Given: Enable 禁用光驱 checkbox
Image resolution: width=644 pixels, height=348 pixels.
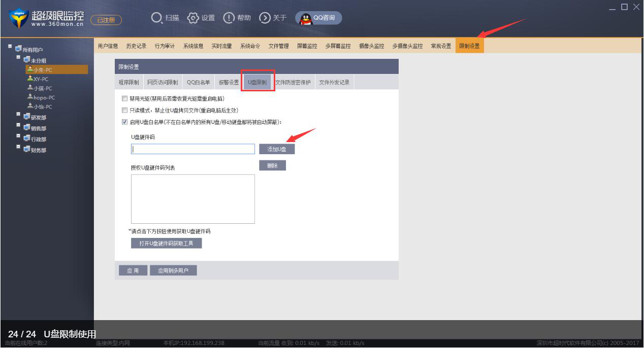Looking at the screenshot, I should coord(125,98).
